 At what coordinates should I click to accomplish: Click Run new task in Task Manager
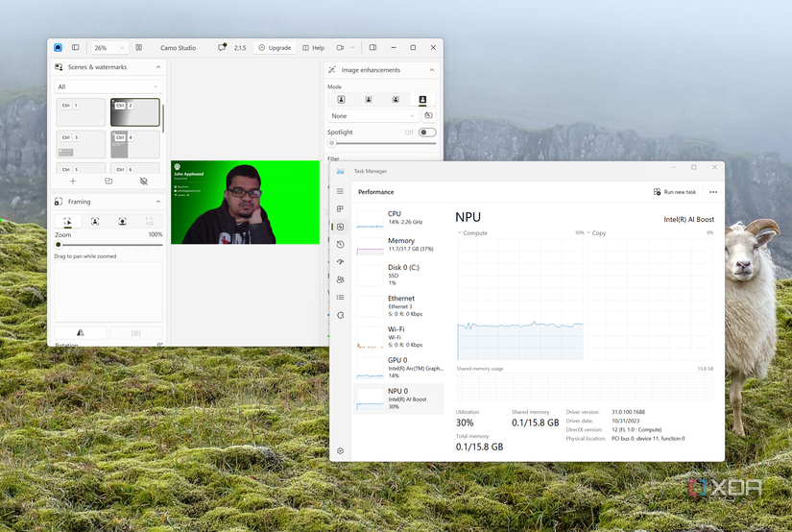pos(675,192)
